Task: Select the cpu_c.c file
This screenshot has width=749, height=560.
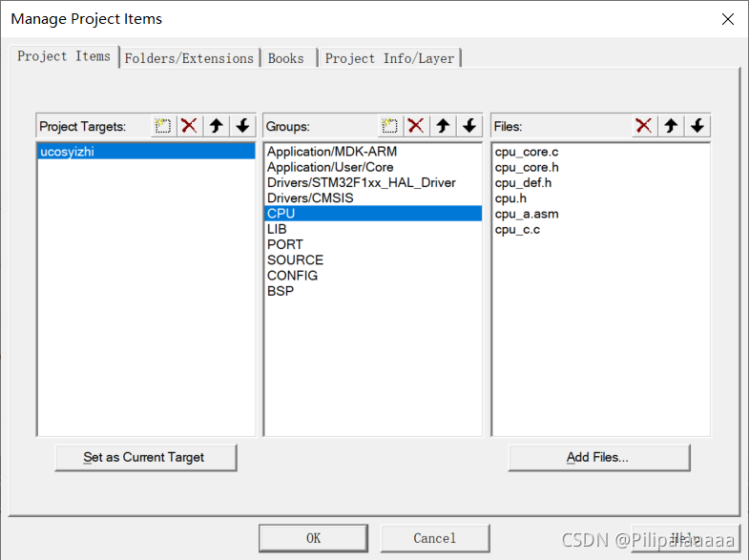Action: click(x=600, y=229)
